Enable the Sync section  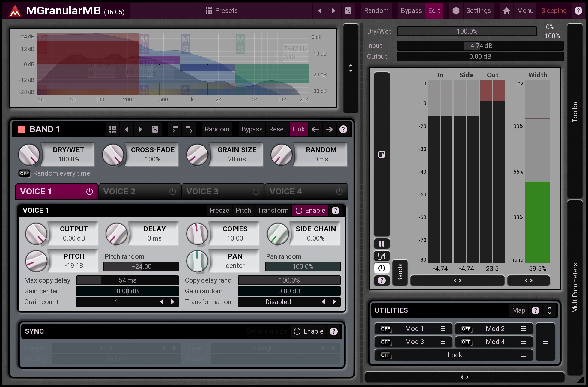pyautogui.click(x=308, y=331)
